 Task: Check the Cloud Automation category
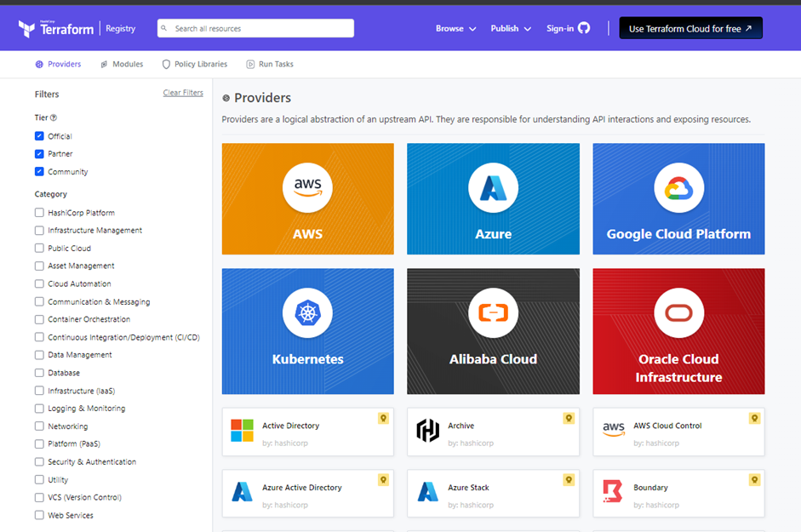[39, 283]
